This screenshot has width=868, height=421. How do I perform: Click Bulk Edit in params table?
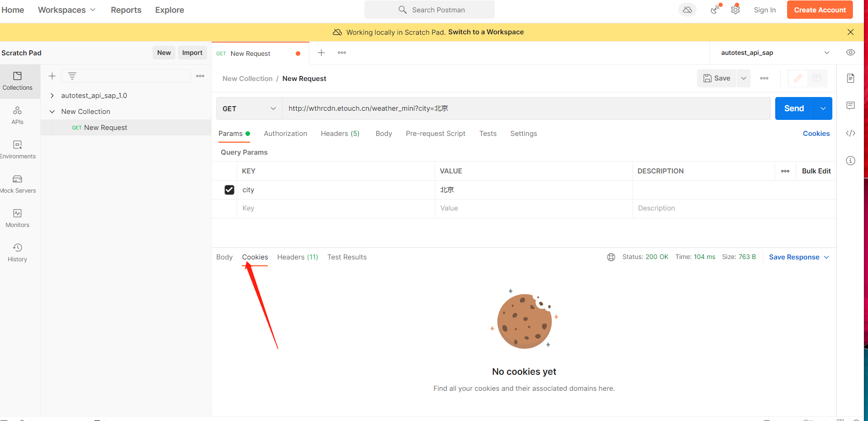click(x=816, y=171)
